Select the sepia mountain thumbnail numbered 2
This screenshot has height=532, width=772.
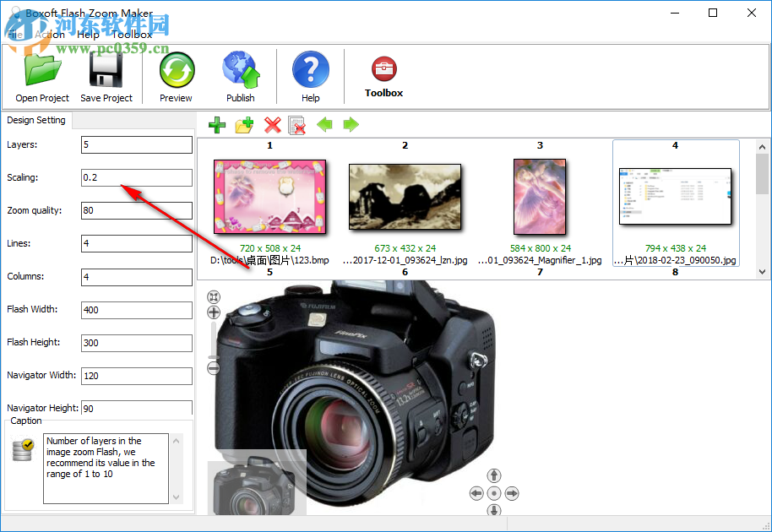(405, 196)
